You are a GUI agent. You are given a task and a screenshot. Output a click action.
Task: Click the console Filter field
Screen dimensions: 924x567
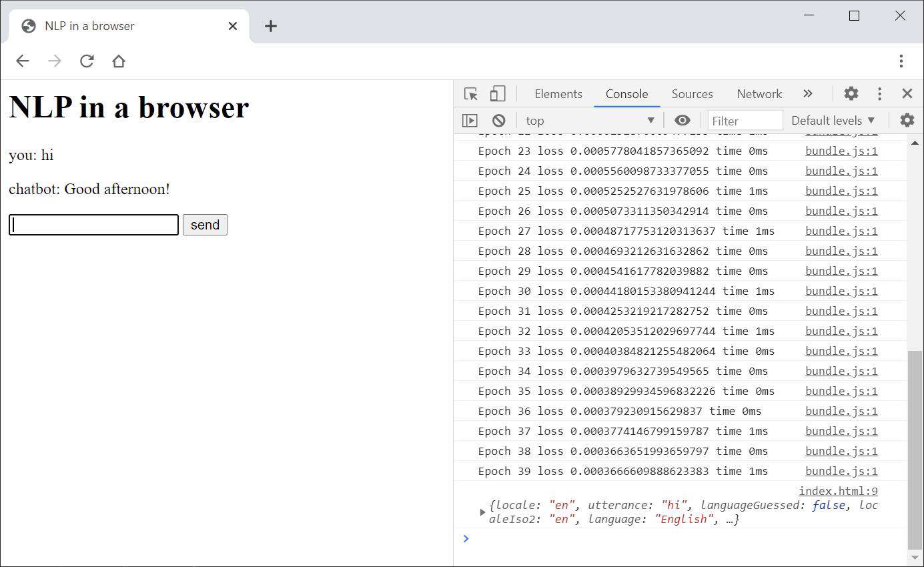[x=745, y=121]
